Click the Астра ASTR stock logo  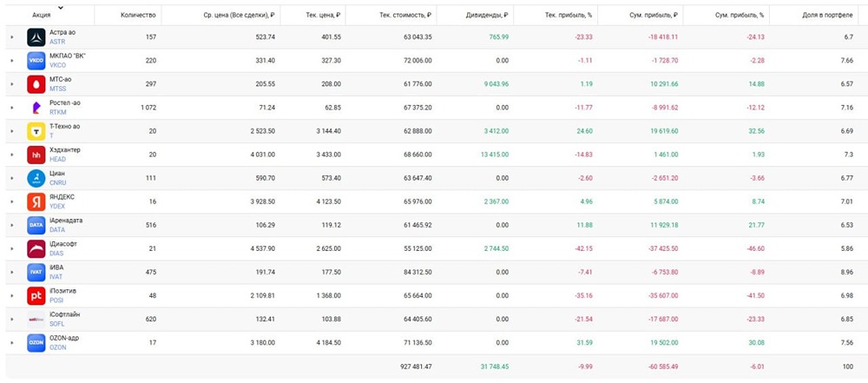point(36,37)
